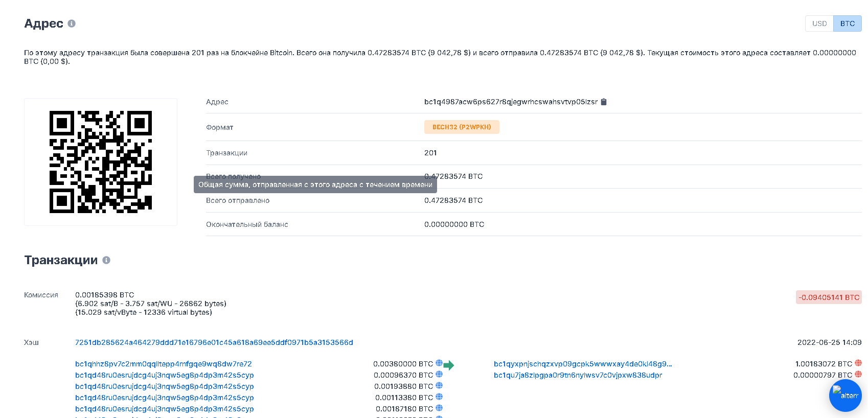Click the Всего отправлено row label
868x418 pixels.
(238, 200)
